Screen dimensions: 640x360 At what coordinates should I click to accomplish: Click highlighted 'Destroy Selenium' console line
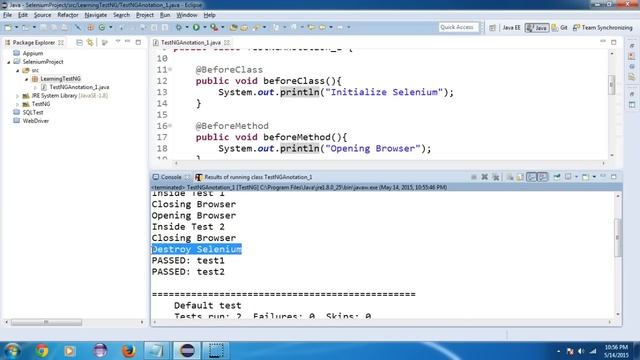pyautogui.click(x=196, y=249)
